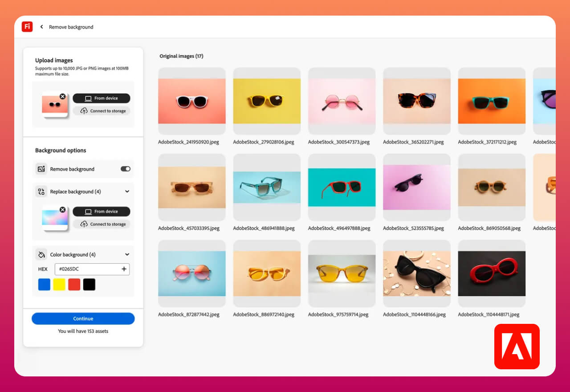Toggle the Remove background switch
The image size is (570, 392).
[x=126, y=169]
